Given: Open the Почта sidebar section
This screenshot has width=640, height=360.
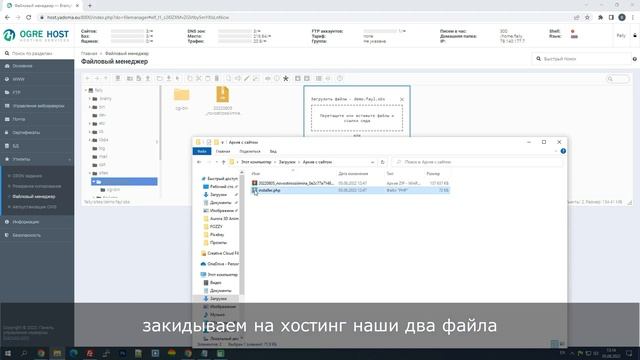Looking at the screenshot, I should [x=19, y=119].
